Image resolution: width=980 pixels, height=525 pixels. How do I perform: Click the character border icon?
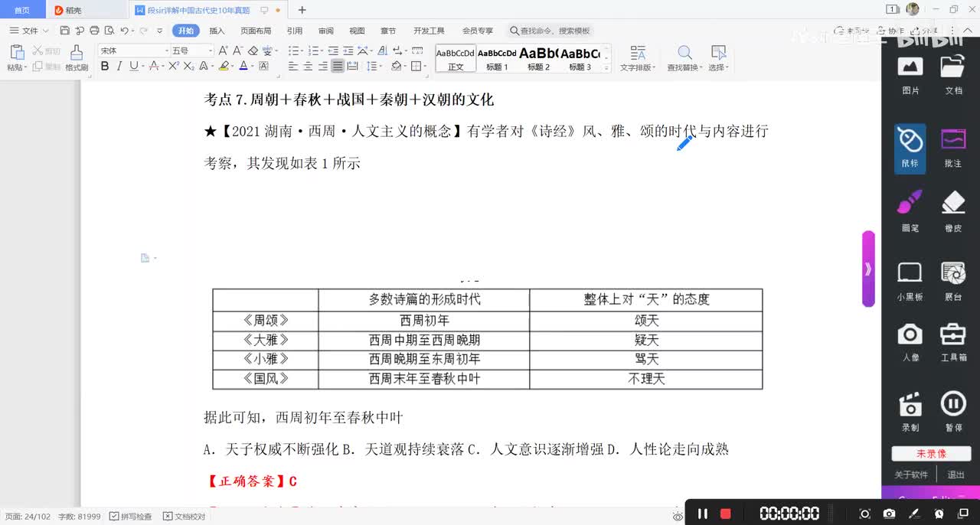tap(264, 67)
